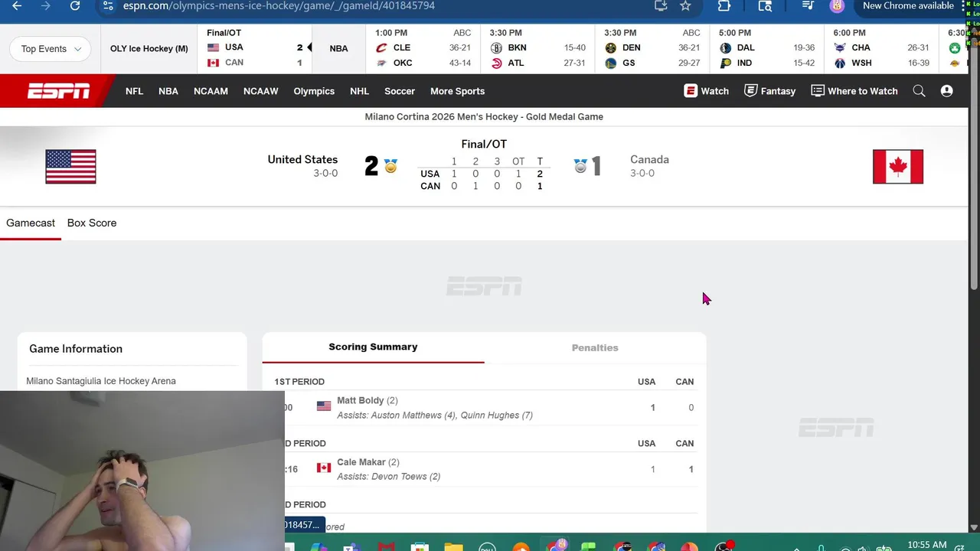Click New Chrome available update button
The image size is (980, 551).
908,6
